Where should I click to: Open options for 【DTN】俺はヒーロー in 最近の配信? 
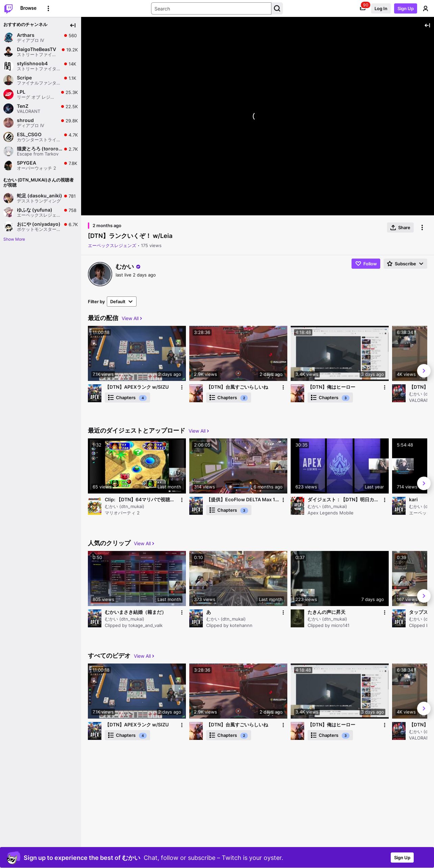(385, 387)
